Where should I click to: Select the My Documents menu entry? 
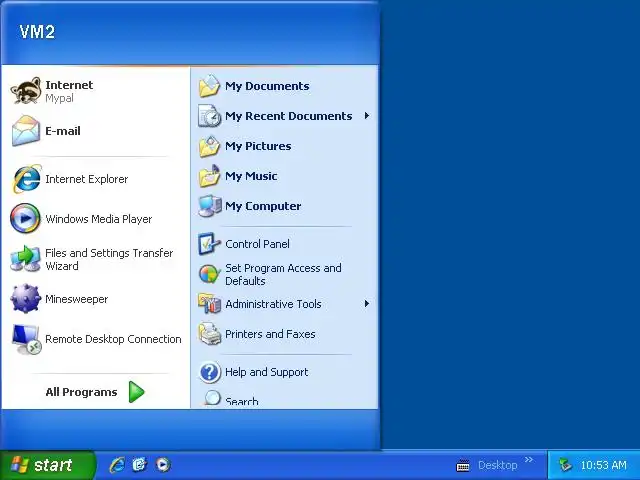pos(285,86)
